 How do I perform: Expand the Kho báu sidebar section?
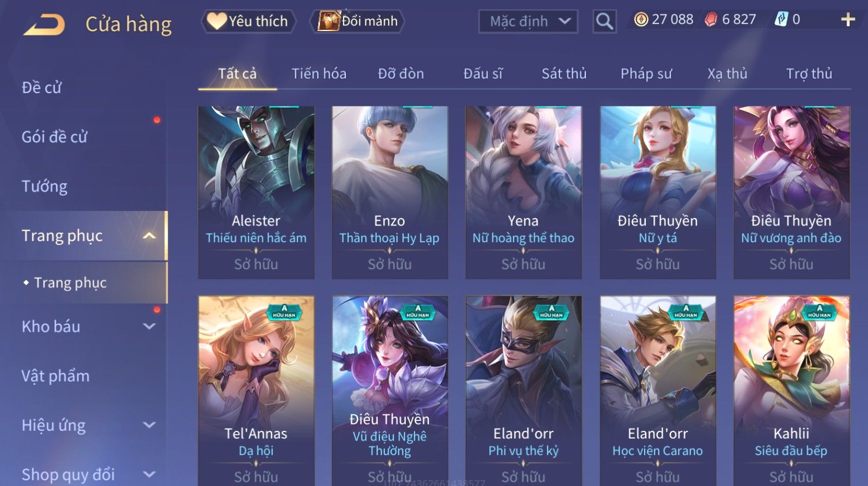(x=149, y=327)
